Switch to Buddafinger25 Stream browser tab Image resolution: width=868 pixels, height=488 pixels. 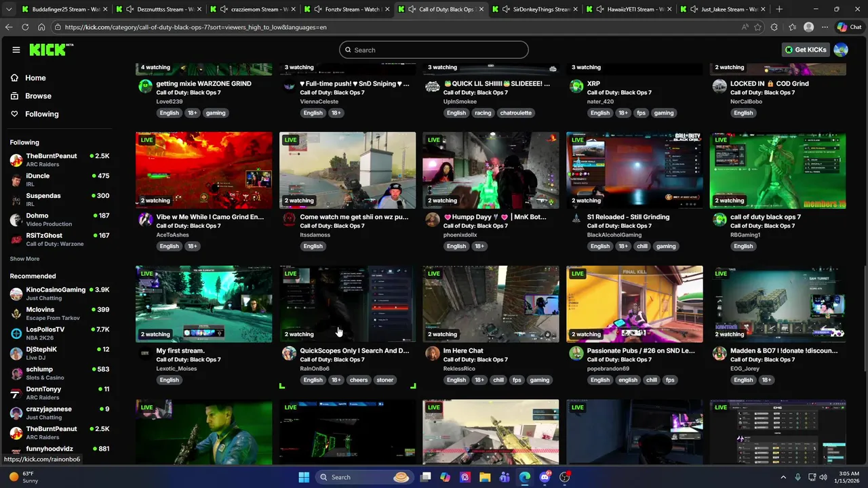click(64, 9)
